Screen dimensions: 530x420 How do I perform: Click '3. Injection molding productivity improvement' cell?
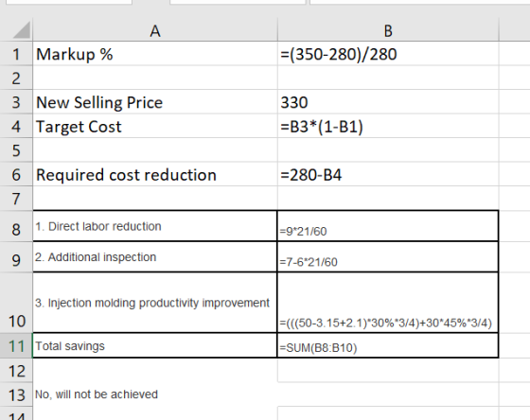point(155,303)
